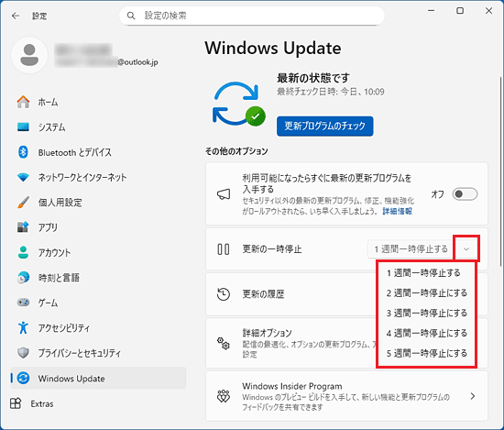
Task: Open ネットワークとインターネット label
Action: (82, 177)
